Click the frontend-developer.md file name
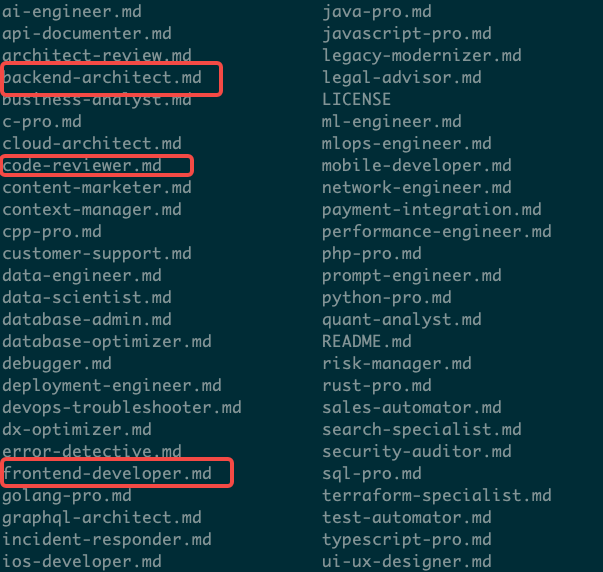The height and width of the screenshot is (572, 603). (107, 474)
